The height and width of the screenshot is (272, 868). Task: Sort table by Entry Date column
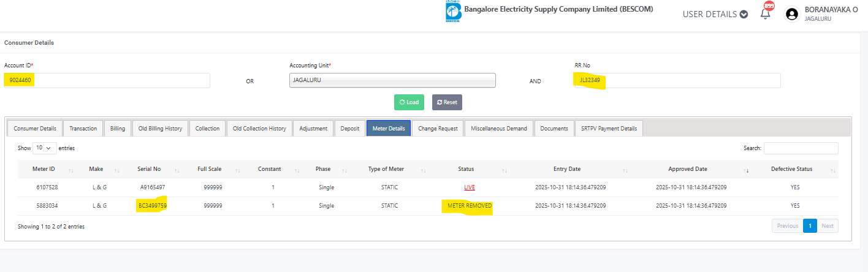(x=566, y=169)
